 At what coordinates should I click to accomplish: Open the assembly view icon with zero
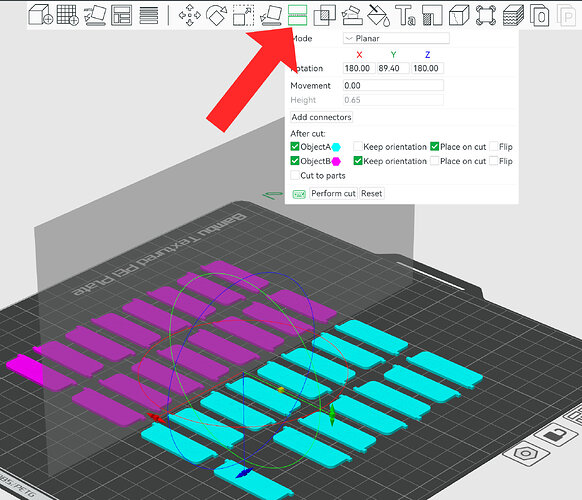tap(540, 15)
